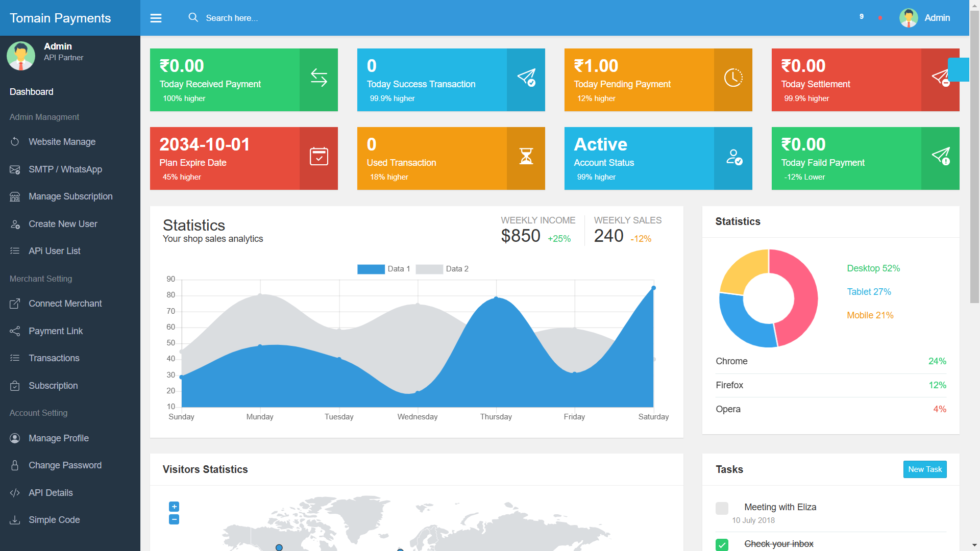Uncheck the Check your inbox task
The width and height of the screenshot is (980, 551).
click(722, 544)
